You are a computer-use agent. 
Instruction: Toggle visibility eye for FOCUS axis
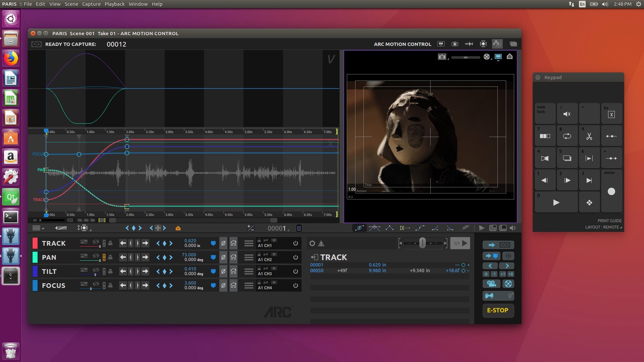(96, 284)
